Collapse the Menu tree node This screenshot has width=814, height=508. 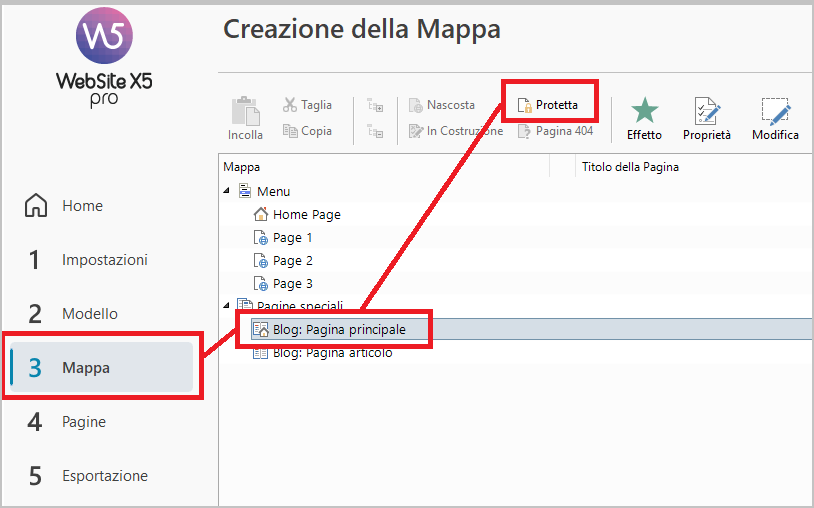tap(227, 191)
